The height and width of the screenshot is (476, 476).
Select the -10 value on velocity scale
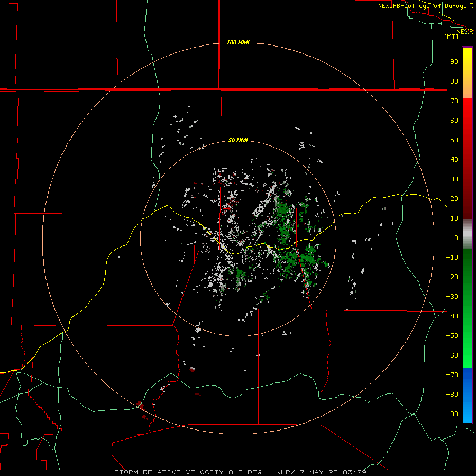[452, 258]
